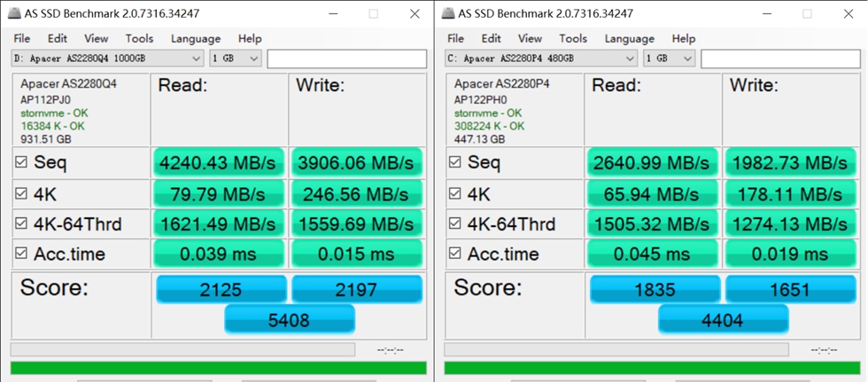Screen dimensions: 868x382
Task: Open Edit menu in left AS SSD window
Action: tap(57, 39)
